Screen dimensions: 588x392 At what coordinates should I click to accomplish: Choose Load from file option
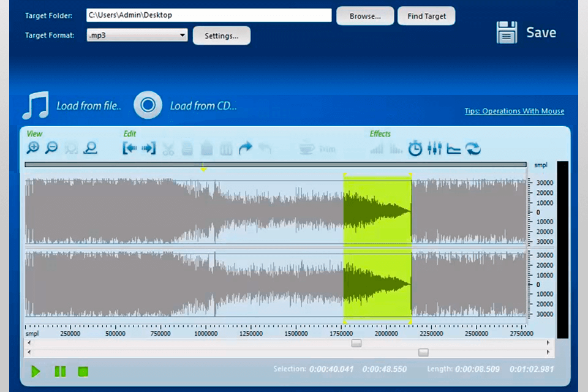(x=72, y=105)
